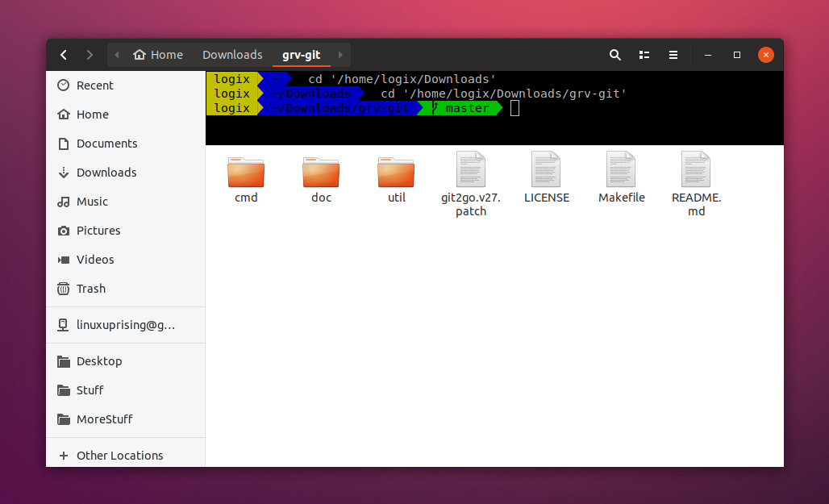Open Desktop bookmark in the sidebar

[126, 361]
